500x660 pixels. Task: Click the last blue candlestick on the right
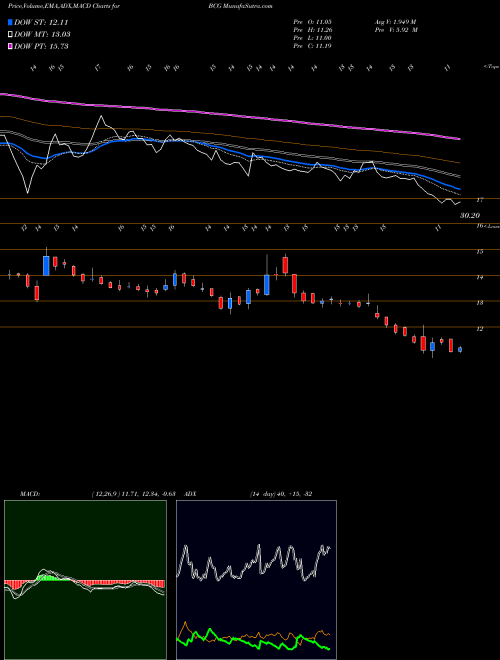460,349
